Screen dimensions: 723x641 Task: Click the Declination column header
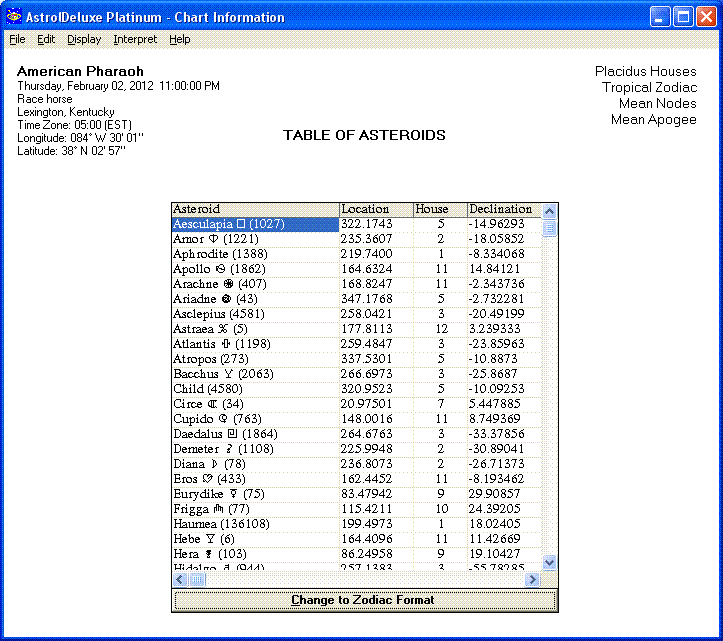[503, 209]
